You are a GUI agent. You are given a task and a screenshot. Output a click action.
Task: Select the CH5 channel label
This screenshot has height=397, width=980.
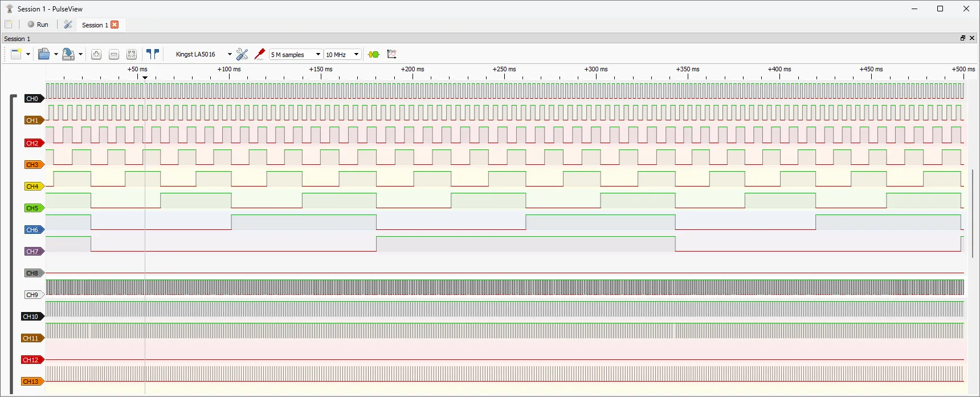tap(33, 208)
